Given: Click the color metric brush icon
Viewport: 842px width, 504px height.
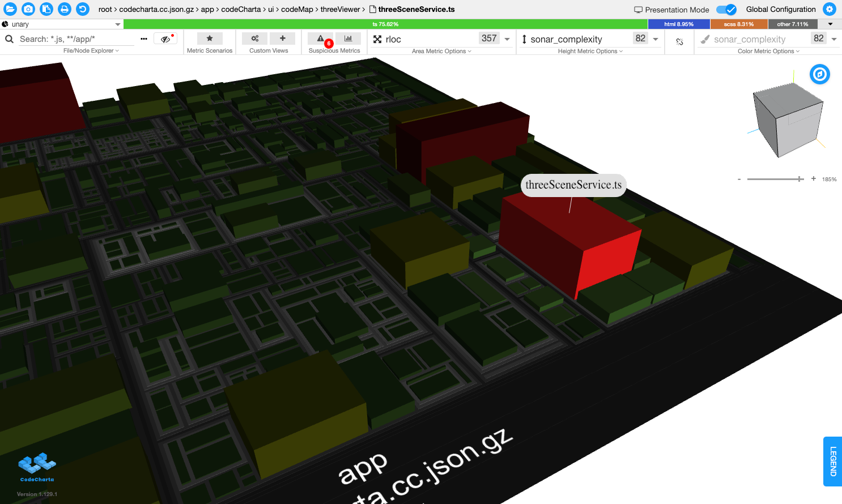Looking at the screenshot, I should click(705, 39).
